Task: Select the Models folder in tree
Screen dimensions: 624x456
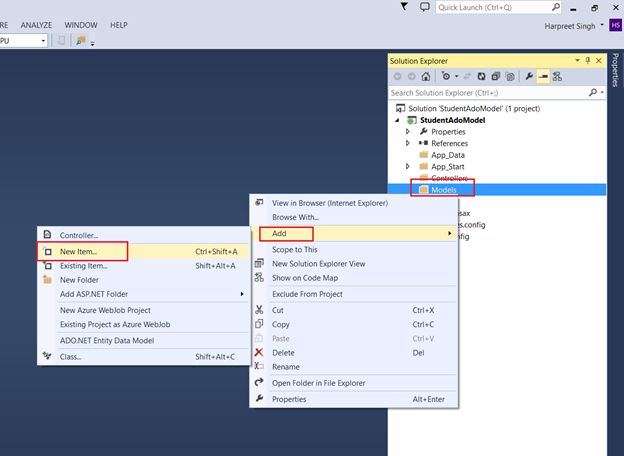Action: (x=444, y=190)
